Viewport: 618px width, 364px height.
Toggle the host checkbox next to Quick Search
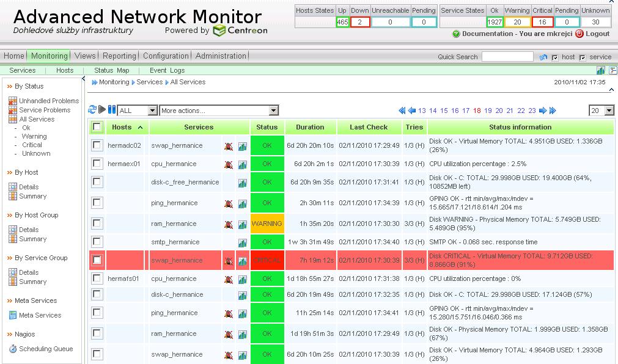[x=554, y=57]
